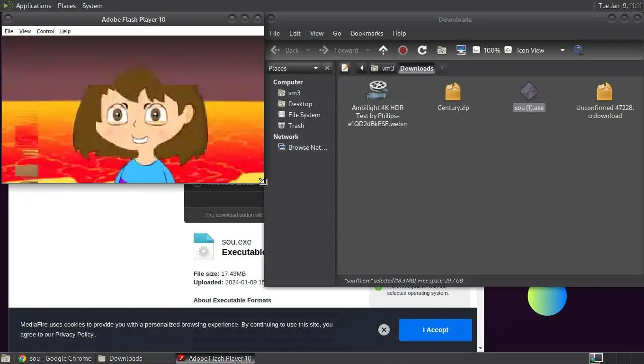Select the Downloads path bar button
The width and height of the screenshot is (644, 364).
pos(417,68)
